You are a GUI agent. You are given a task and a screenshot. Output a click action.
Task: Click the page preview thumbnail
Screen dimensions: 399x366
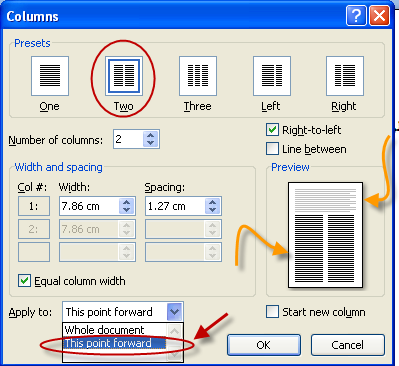tap(325, 235)
